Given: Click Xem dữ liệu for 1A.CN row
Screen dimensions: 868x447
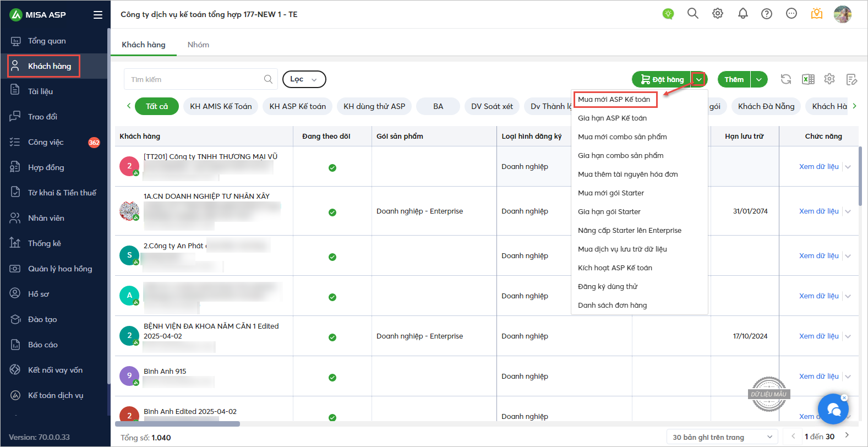Looking at the screenshot, I should coord(819,211).
